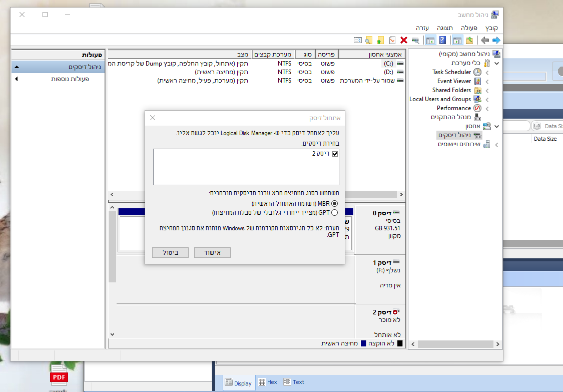Click the folder with green up arrow icon
The height and width of the screenshot is (392, 563).
pos(380,40)
